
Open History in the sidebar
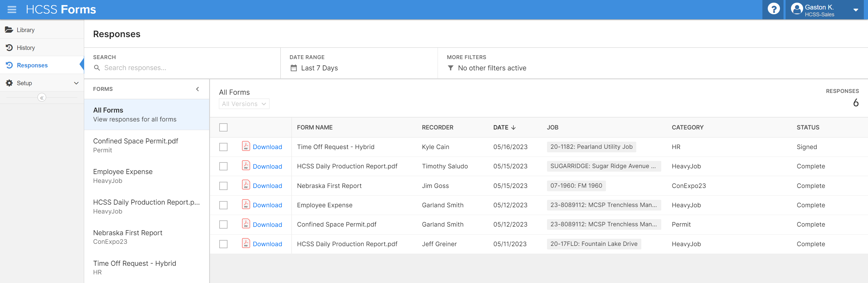click(26, 48)
